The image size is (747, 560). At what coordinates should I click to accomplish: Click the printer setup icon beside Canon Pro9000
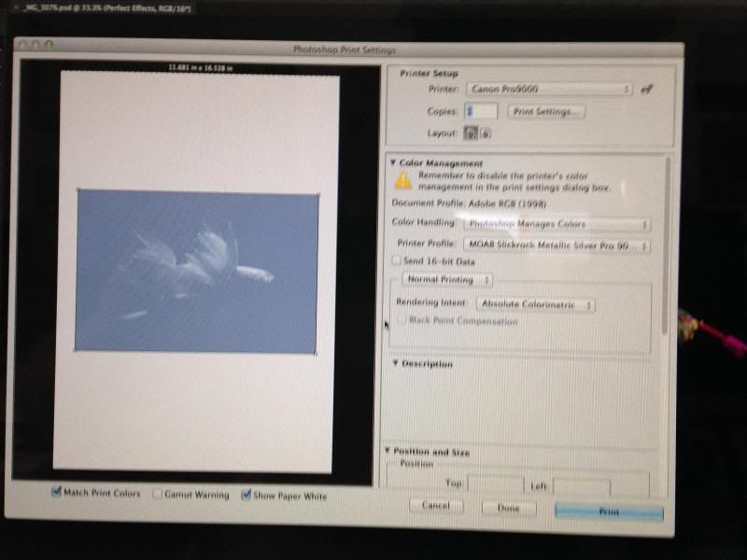pyautogui.click(x=644, y=90)
